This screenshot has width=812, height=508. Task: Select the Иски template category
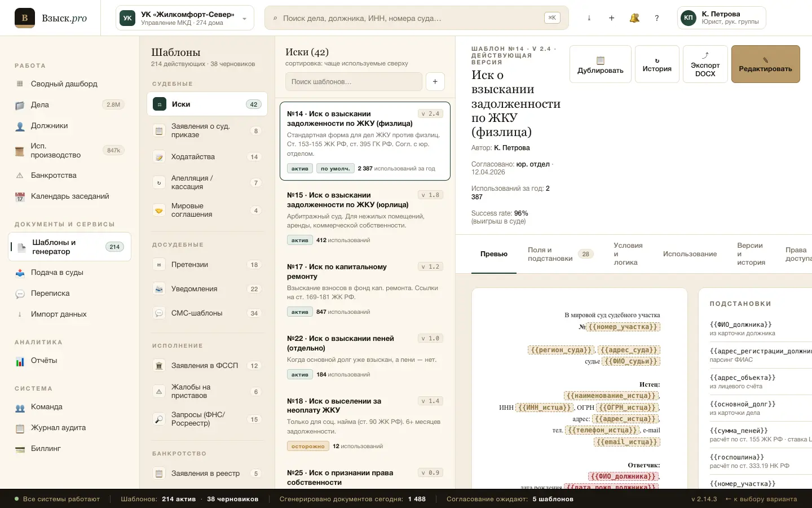click(x=208, y=104)
